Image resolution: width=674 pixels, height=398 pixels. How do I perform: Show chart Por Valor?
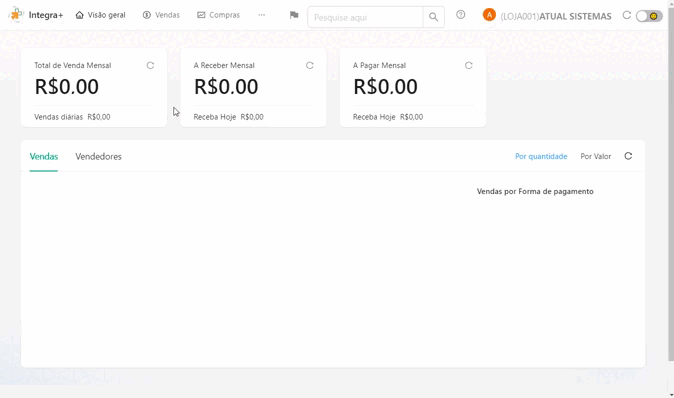[595, 156]
